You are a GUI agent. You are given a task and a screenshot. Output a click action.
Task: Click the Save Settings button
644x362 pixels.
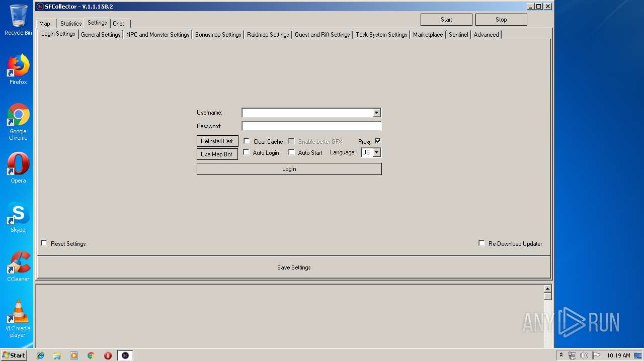pos(294,267)
